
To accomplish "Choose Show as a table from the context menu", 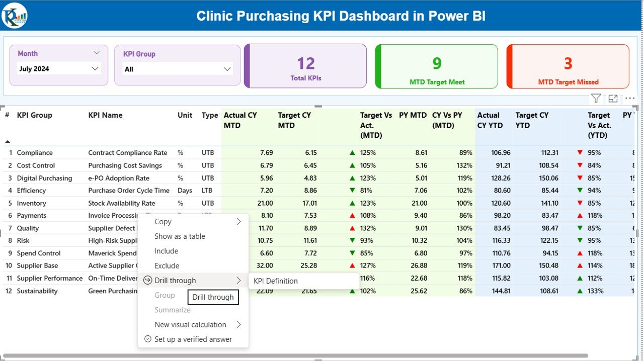I will (x=180, y=236).
